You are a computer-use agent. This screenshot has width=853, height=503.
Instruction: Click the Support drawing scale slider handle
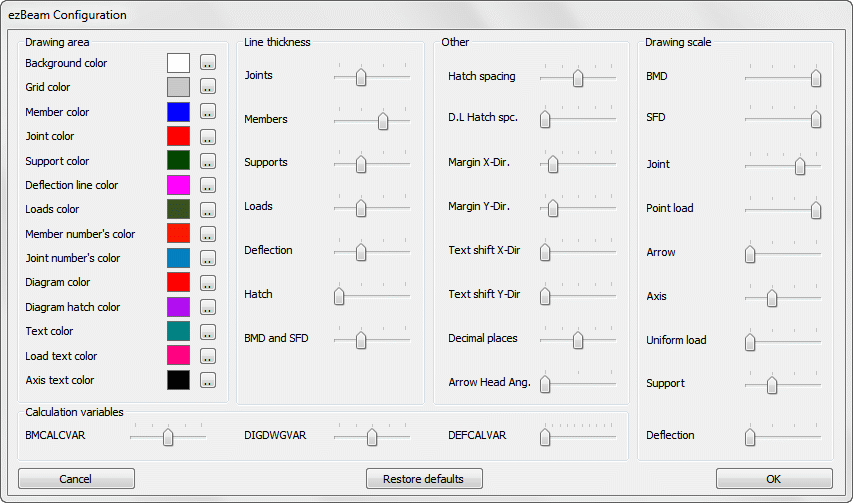pyautogui.click(x=772, y=385)
